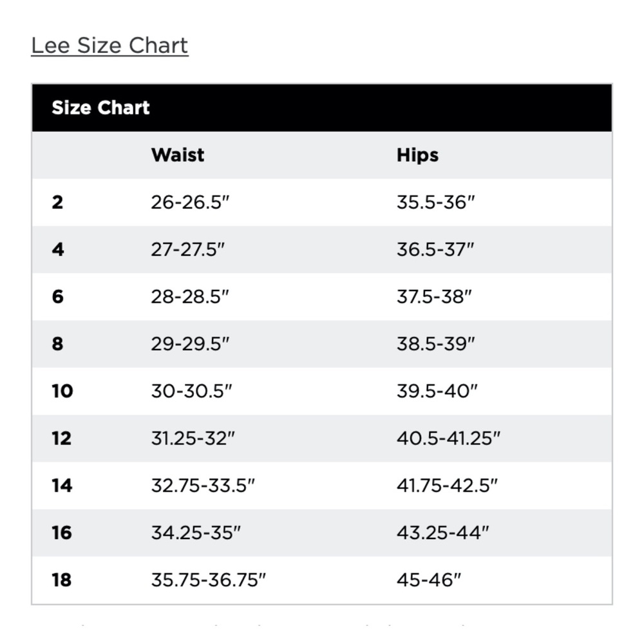
Task: Select hips value 36.5-37"
Action: (x=435, y=250)
